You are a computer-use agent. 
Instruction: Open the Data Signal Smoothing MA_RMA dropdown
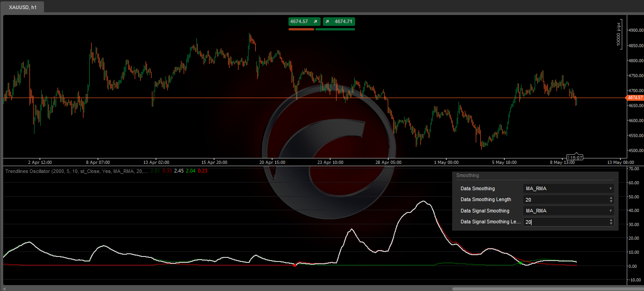click(569, 211)
